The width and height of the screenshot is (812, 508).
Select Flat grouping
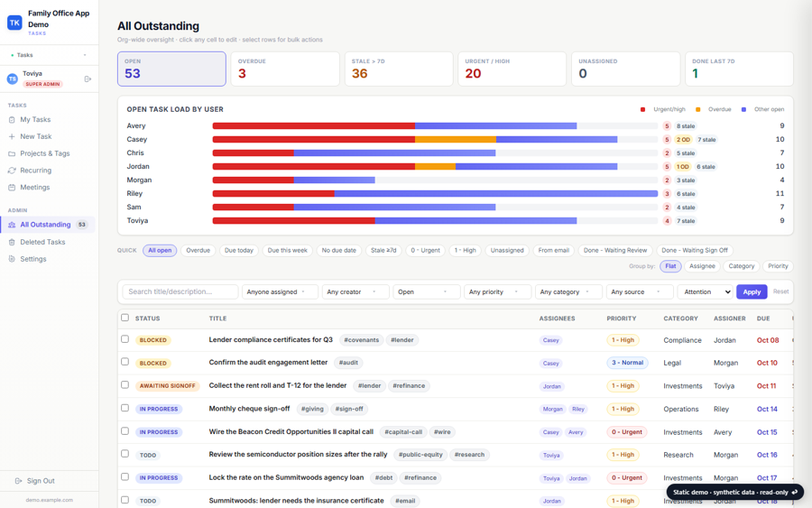tap(670, 266)
